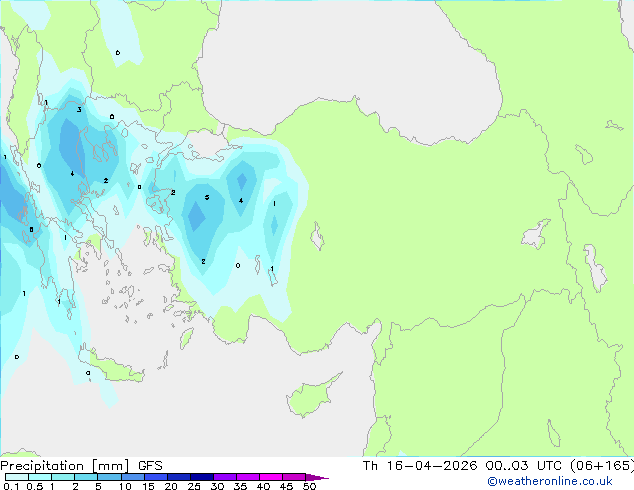Click the weatheronline.co.uk copyright link
The height and width of the screenshot is (490, 634).
point(550,481)
